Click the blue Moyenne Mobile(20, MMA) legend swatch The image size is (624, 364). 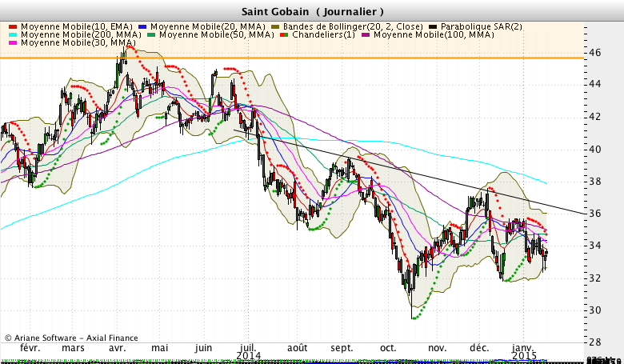pos(142,26)
